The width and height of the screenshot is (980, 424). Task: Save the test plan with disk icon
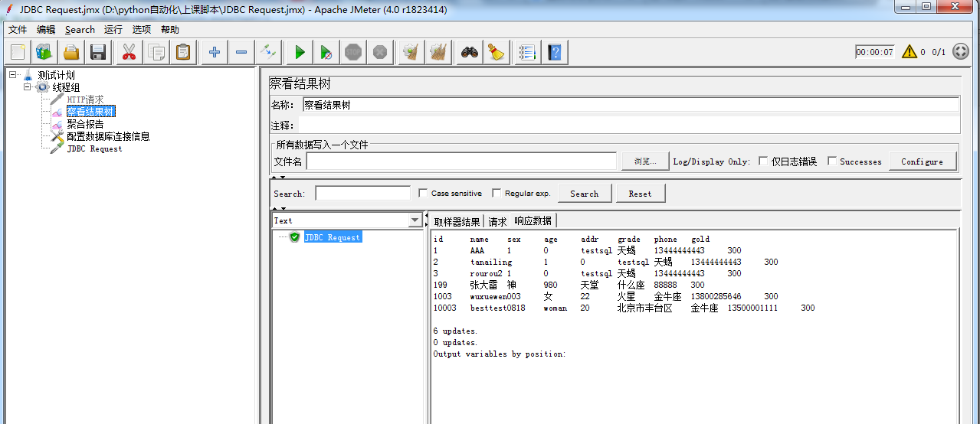click(x=98, y=52)
